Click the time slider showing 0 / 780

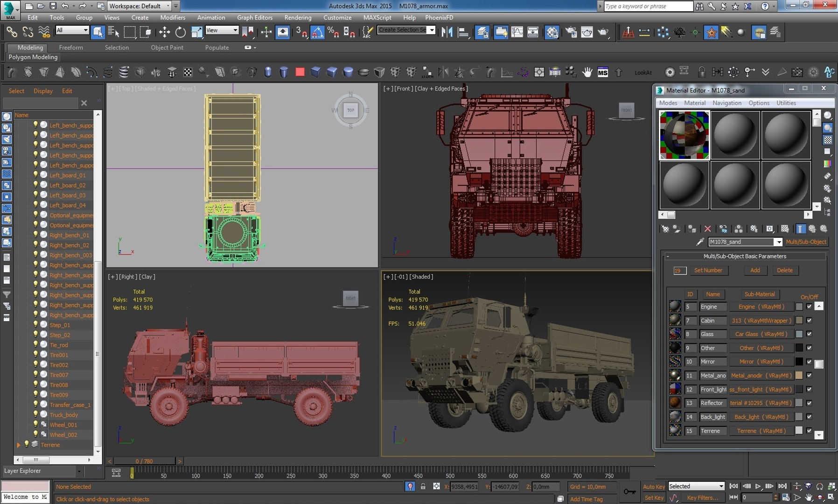[x=144, y=461]
